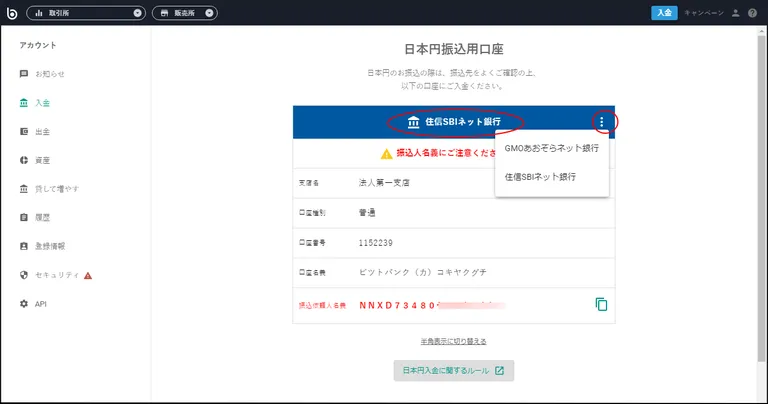Click the yellow warning icon by 振込人名義

tap(386, 154)
